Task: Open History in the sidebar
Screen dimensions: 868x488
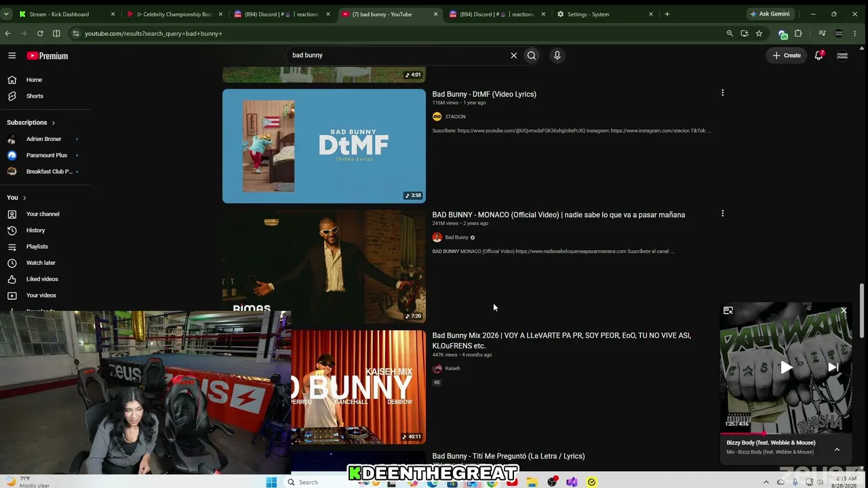Action: pyautogui.click(x=35, y=230)
